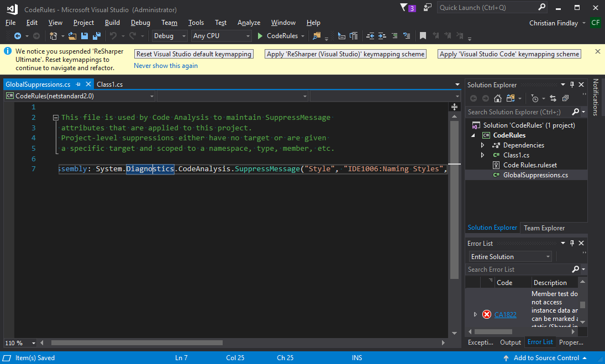The image size is (605, 364).
Task: Click the info icon in the yellow notification bar
Action: pyautogui.click(x=8, y=51)
